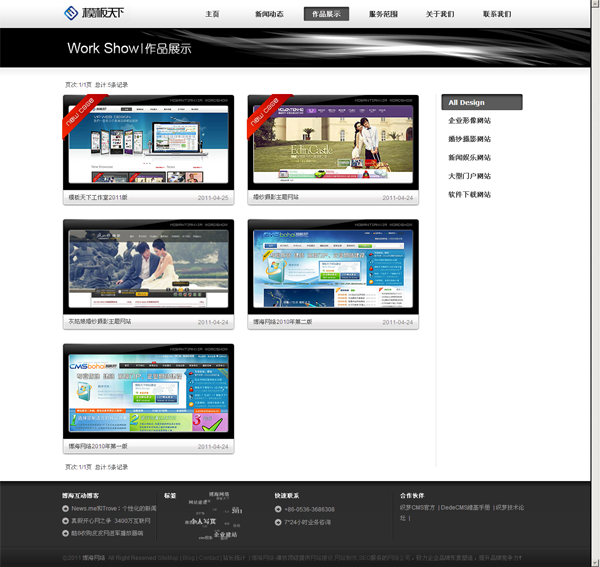The image size is (600, 567).
Task: Click the 博海网络2010年第一版 caption title
Action: (98, 446)
